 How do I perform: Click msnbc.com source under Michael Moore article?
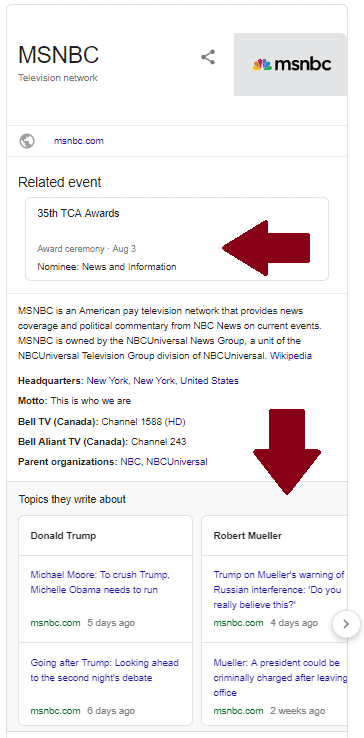(55, 623)
